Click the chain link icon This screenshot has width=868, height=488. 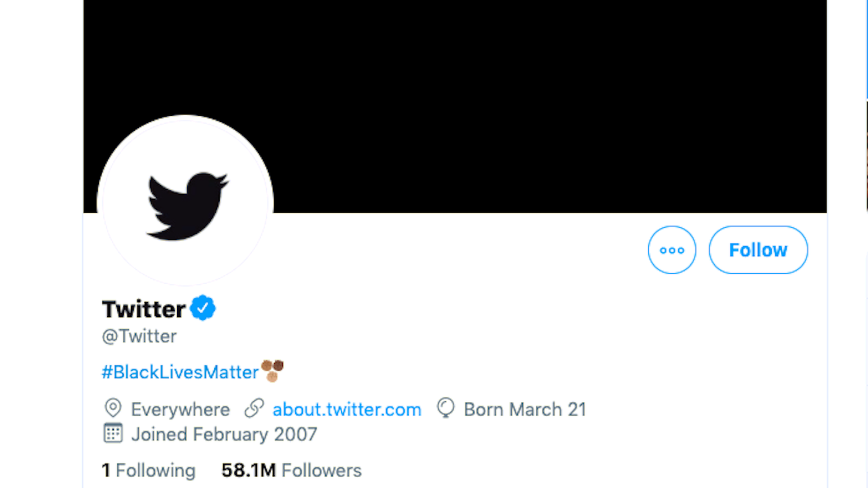click(x=254, y=408)
